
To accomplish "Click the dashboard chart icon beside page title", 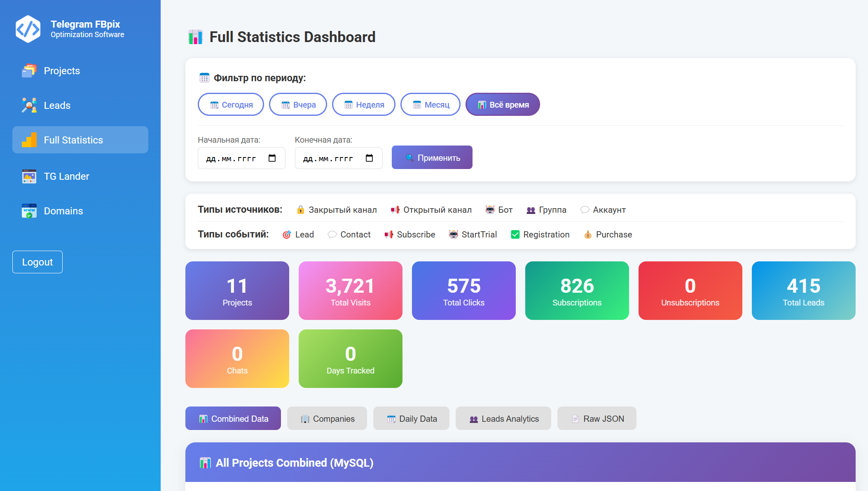I will click(196, 37).
